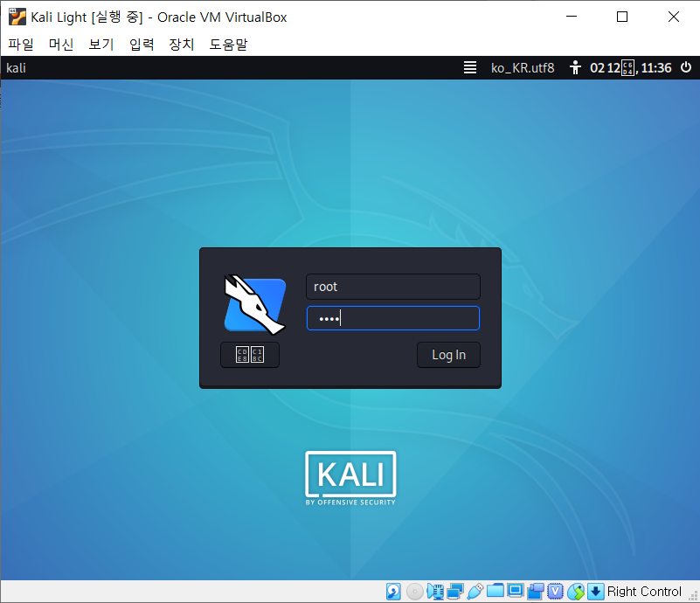
Task: Open the session list hamburger icon
Action: point(470,67)
